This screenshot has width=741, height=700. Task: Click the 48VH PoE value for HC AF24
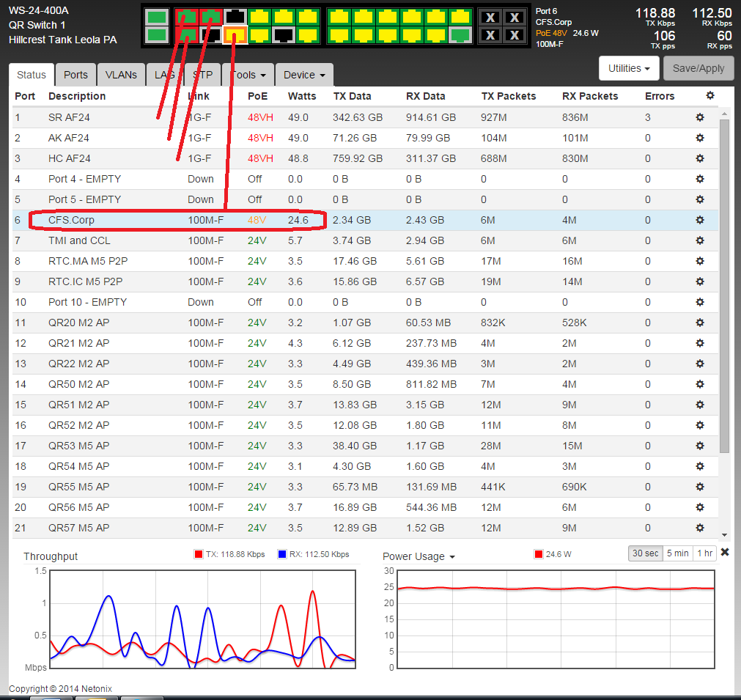260,158
